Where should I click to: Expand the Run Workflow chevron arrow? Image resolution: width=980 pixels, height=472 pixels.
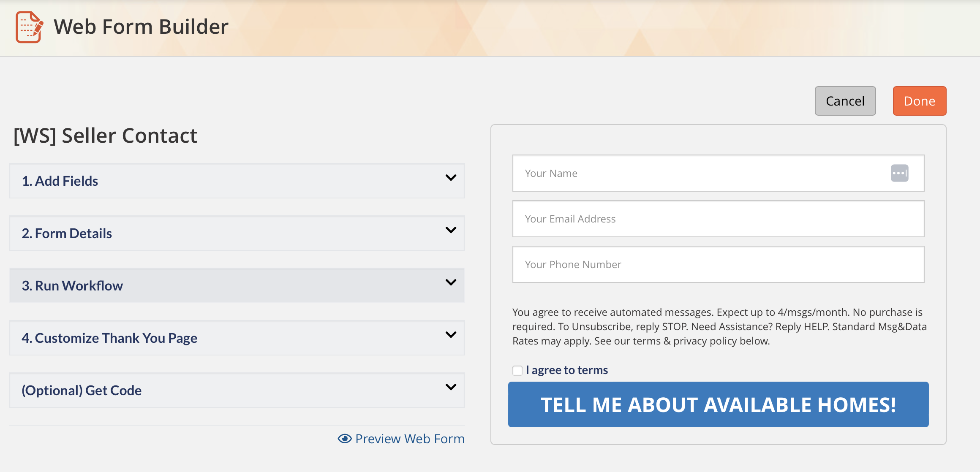451,282
